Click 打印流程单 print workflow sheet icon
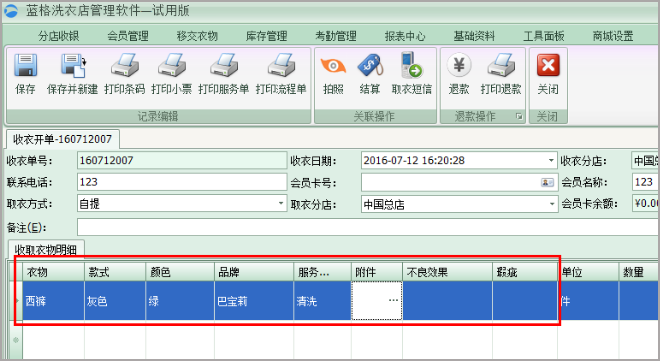This screenshot has width=660, height=361. click(x=281, y=65)
